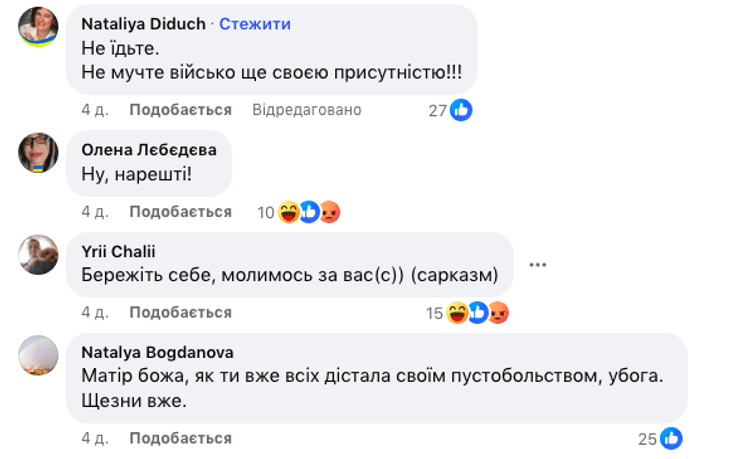Screen dimensions: 740x459
Task: Open Олена Лебедєва's profile picture
Action: tap(39, 152)
